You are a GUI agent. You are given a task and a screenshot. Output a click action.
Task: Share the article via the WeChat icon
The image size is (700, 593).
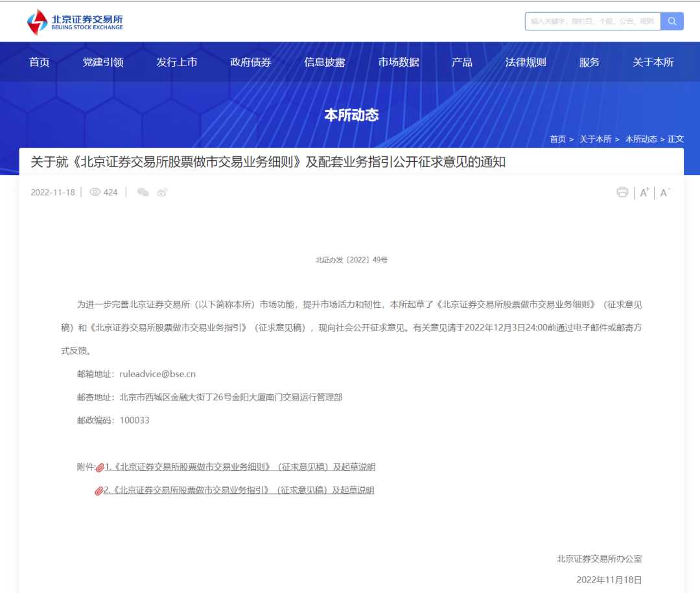pyautogui.click(x=143, y=192)
